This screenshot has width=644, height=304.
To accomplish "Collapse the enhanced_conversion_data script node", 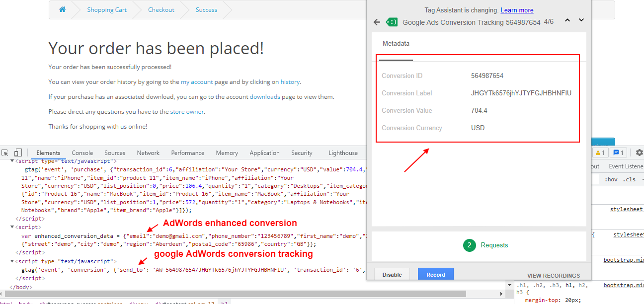I will click(x=12, y=227).
